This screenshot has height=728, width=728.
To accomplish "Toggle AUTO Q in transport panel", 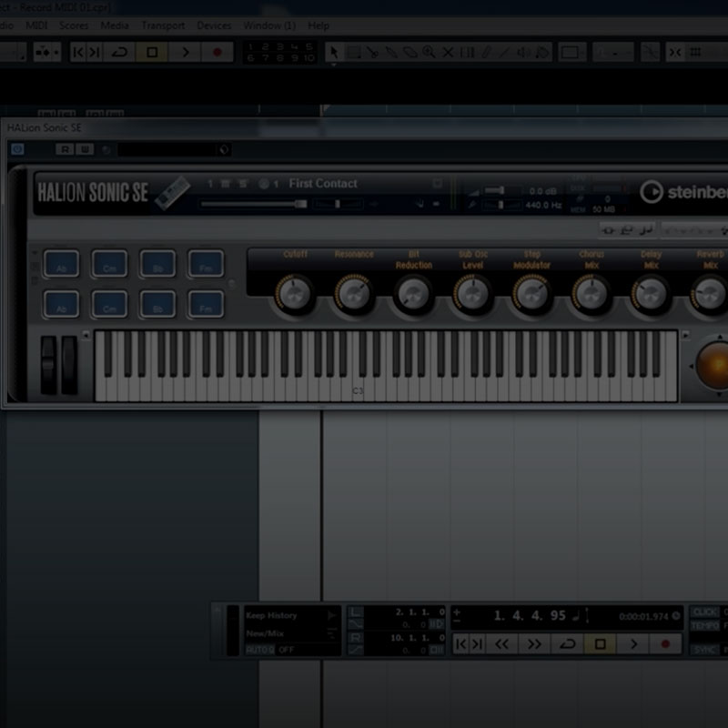I will (260, 649).
